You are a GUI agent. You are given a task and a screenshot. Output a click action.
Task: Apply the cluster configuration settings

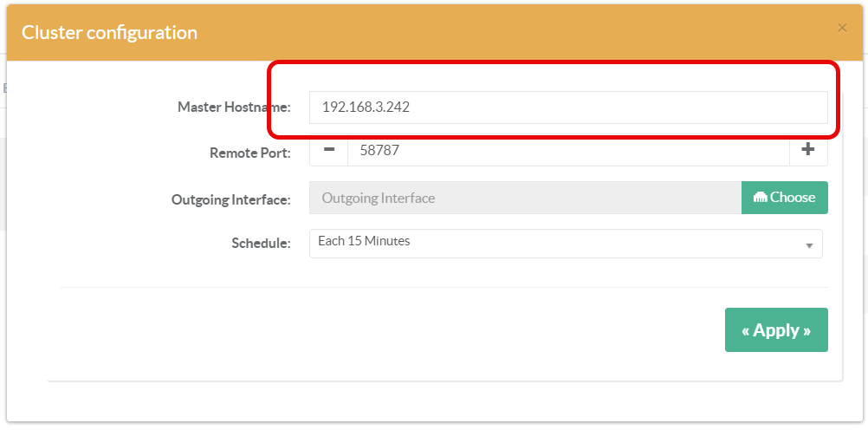775,330
